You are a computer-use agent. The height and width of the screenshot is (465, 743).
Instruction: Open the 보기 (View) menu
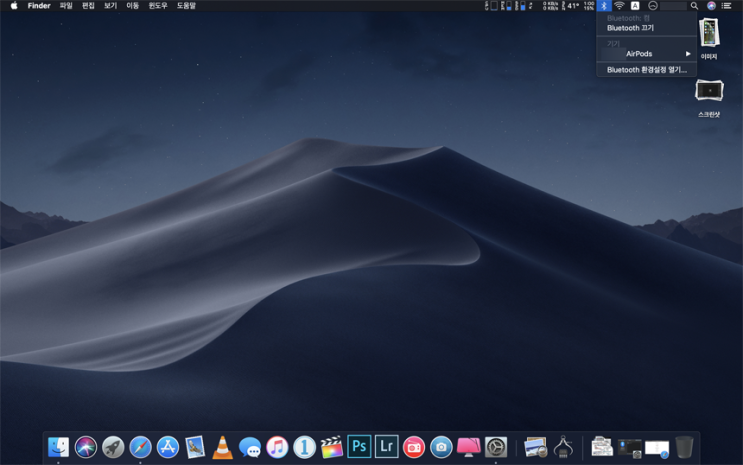point(110,6)
